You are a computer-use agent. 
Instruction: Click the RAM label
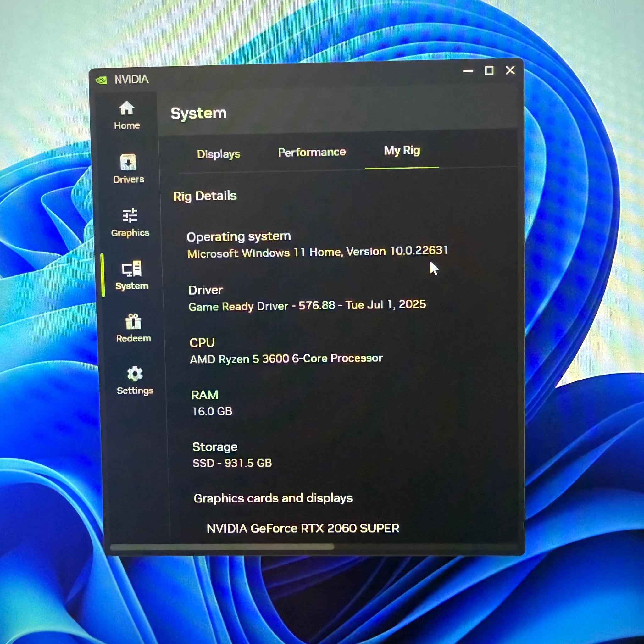[x=204, y=395]
